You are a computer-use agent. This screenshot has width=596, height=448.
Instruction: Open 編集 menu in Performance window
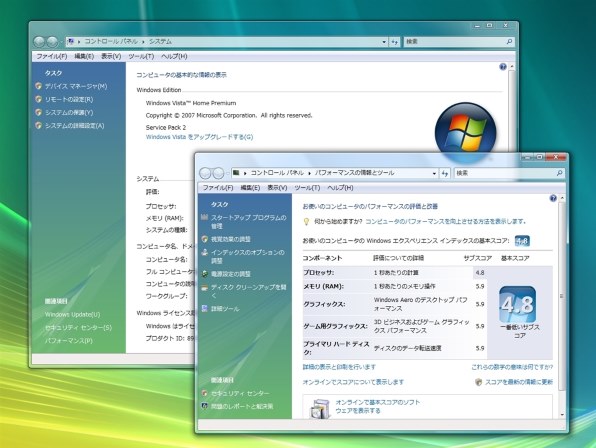click(250, 188)
